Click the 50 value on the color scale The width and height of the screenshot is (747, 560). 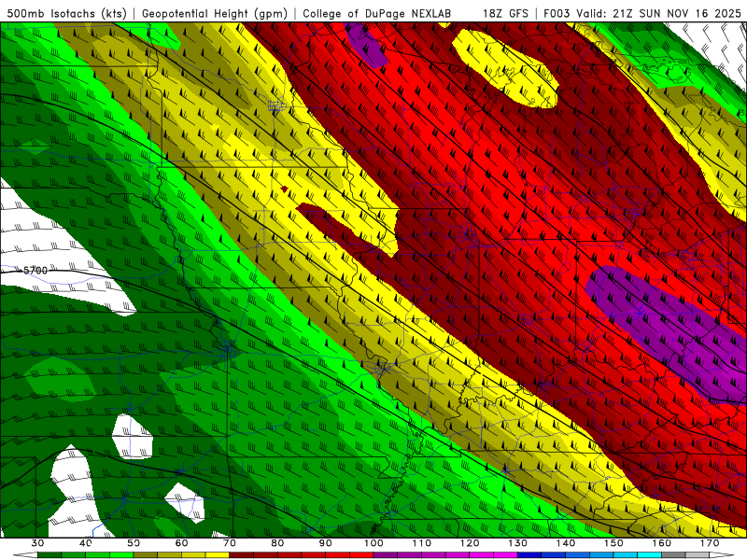pos(134,543)
